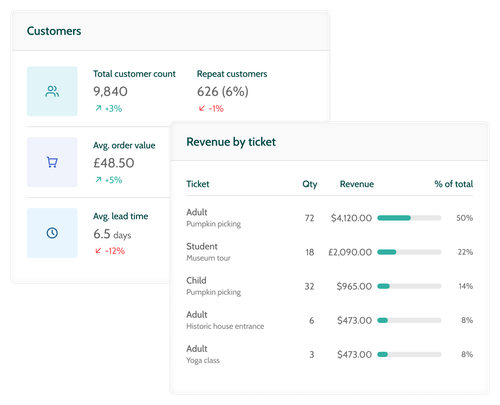The height and width of the screenshot is (405, 500).
Task: Click the red down arrow beside -1%
Action: tap(201, 108)
